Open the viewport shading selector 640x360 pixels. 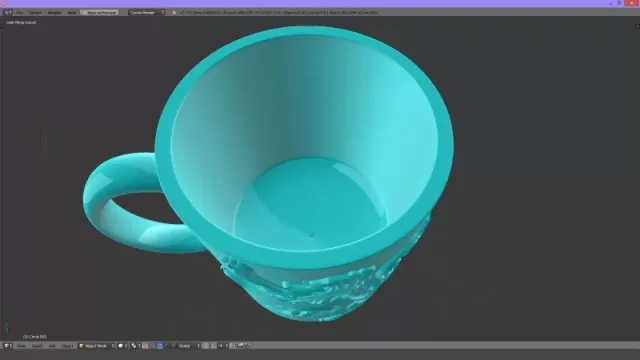122,346
